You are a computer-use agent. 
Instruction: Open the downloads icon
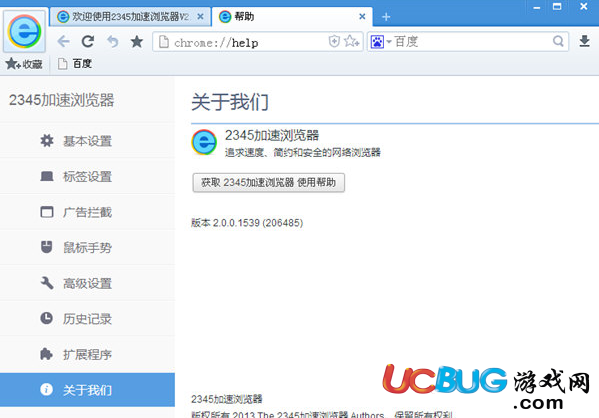point(584,41)
